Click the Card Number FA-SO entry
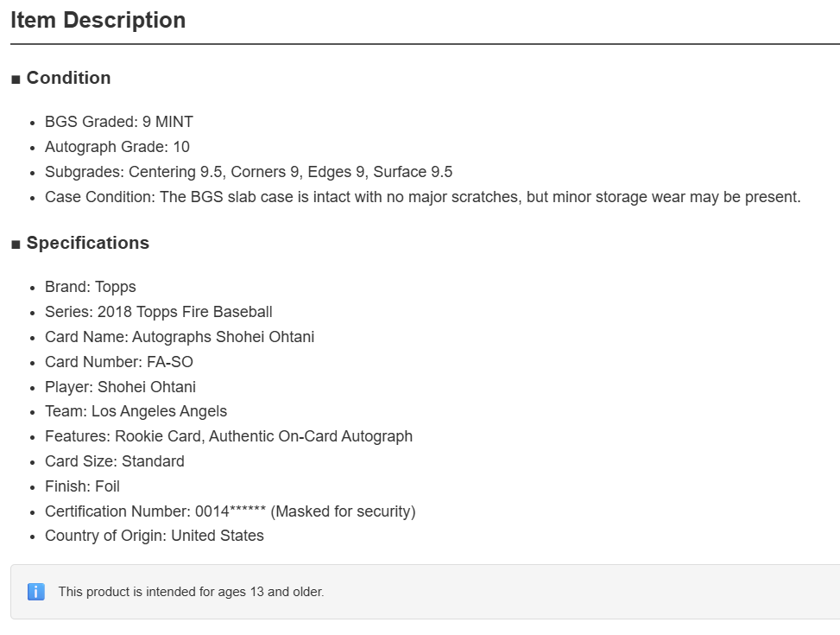This screenshot has height=635, width=840. (x=119, y=362)
